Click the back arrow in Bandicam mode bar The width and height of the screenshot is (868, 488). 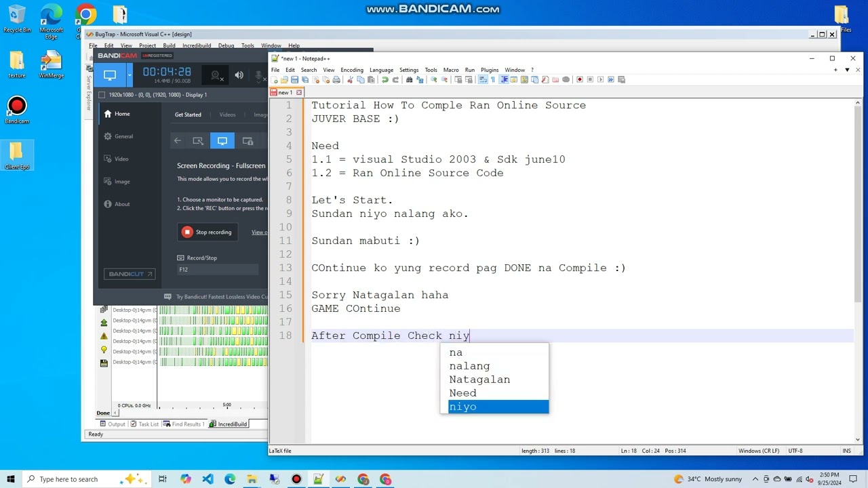click(x=178, y=141)
